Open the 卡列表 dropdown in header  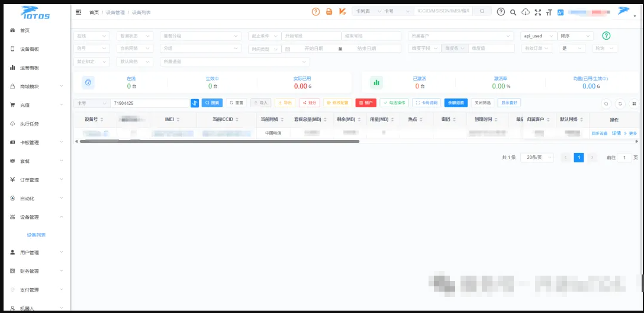tap(367, 11)
